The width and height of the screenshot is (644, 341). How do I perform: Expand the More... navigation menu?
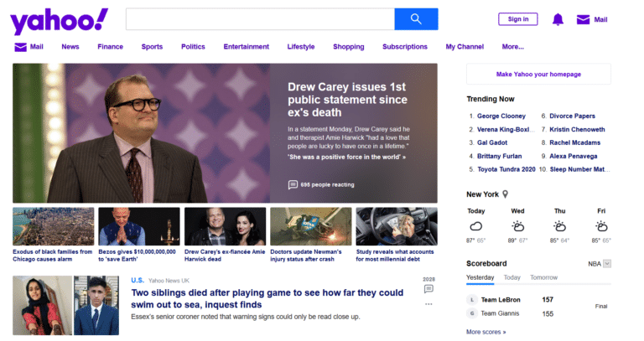[512, 47]
